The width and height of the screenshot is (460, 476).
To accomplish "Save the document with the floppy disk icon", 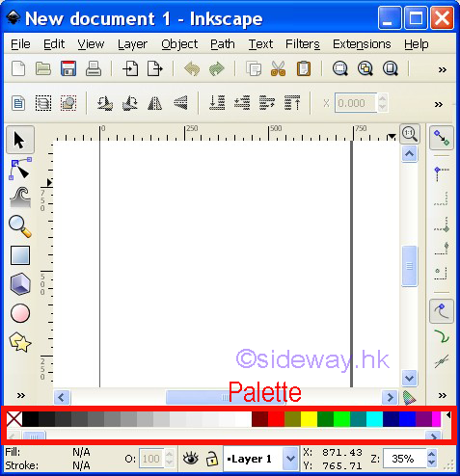I will click(68, 68).
